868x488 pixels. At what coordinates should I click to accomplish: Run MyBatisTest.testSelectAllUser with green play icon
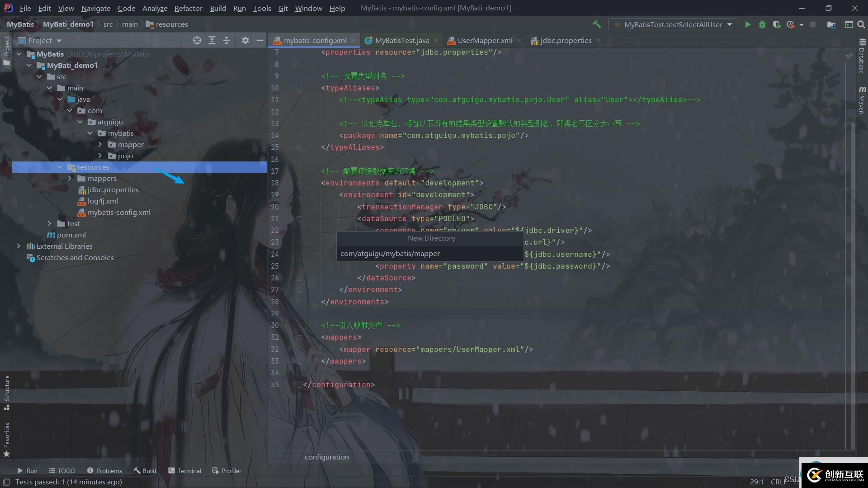pyautogui.click(x=748, y=24)
